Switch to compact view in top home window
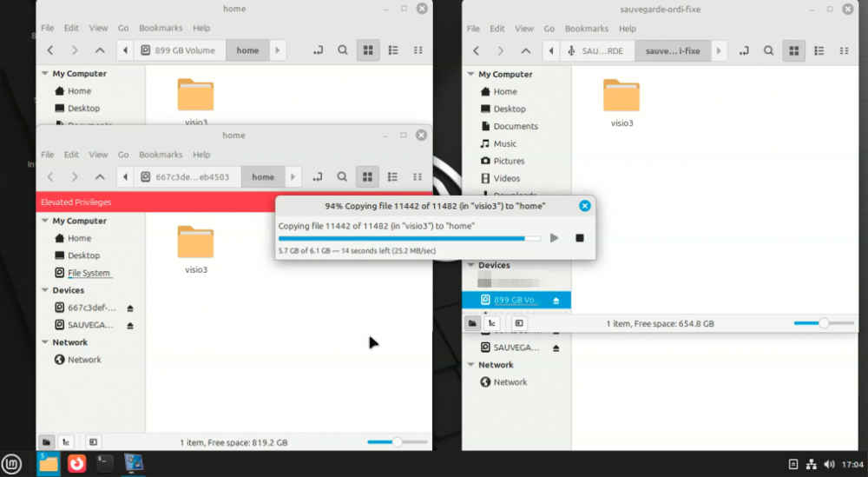Image resolution: width=868 pixels, height=477 pixels. 418,50
